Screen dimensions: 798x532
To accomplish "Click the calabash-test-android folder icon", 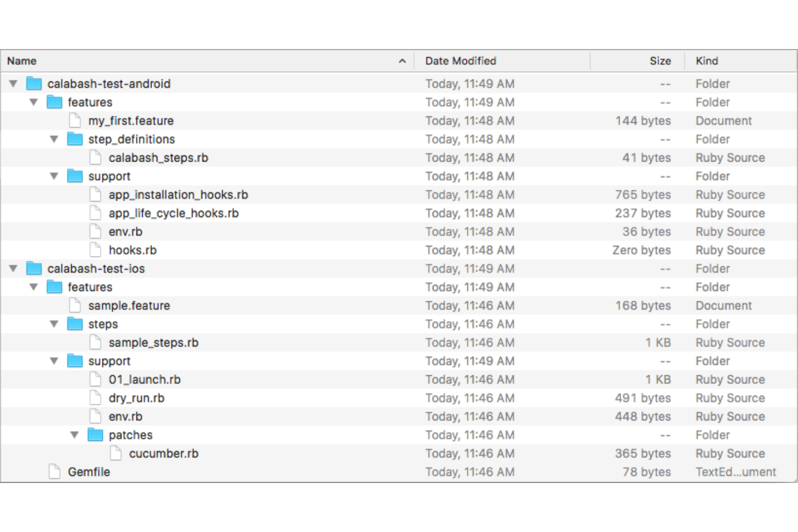I will click(x=34, y=84).
